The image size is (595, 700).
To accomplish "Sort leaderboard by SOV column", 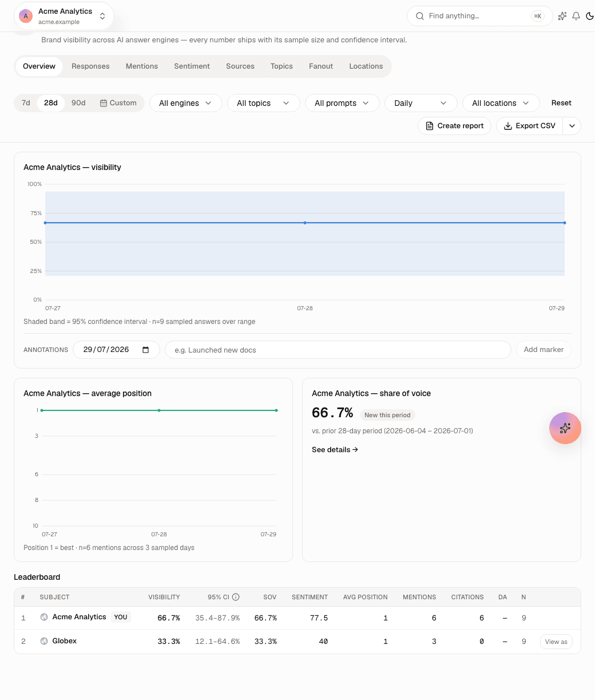I will pos(270,597).
